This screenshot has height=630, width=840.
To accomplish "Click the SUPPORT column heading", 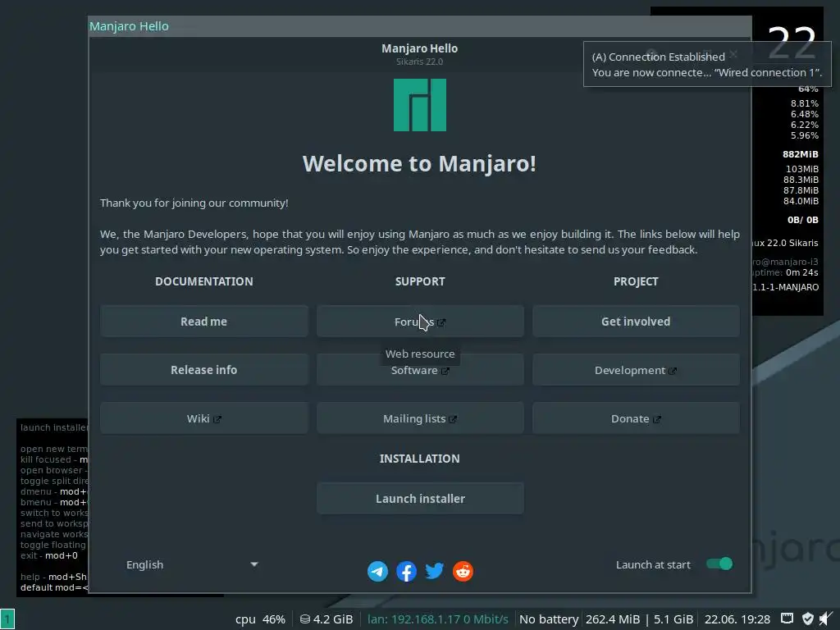I will pos(420,281).
